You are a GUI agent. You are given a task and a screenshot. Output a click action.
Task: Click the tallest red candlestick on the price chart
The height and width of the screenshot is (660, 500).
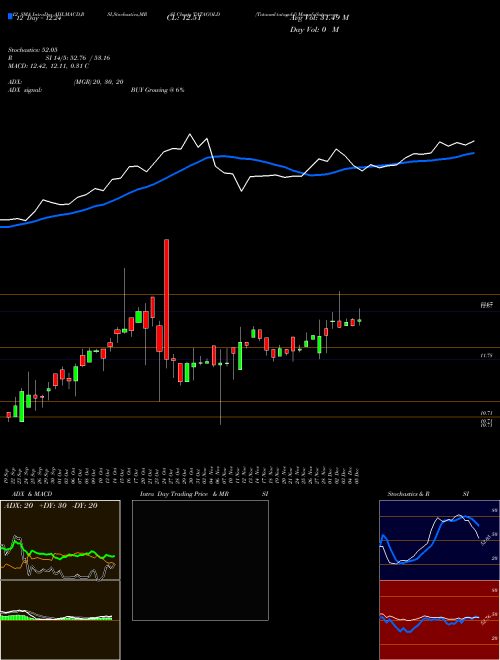click(x=167, y=299)
